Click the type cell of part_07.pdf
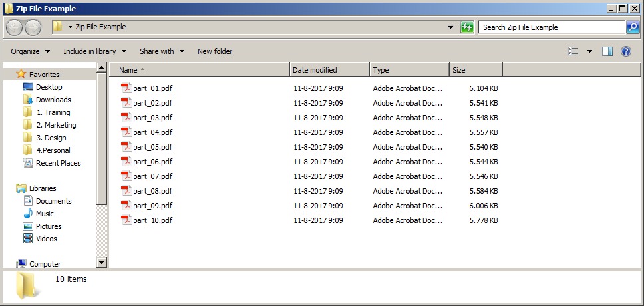The height and width of the screenshot is (306, 644). pyautogui.click(x=408, y=176)
